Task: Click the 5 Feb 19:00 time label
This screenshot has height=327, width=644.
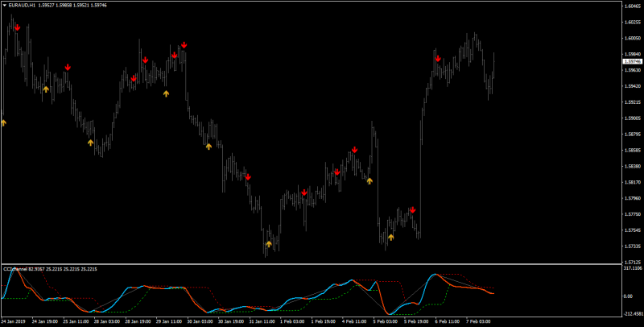Action: click(x=417, y=321)
